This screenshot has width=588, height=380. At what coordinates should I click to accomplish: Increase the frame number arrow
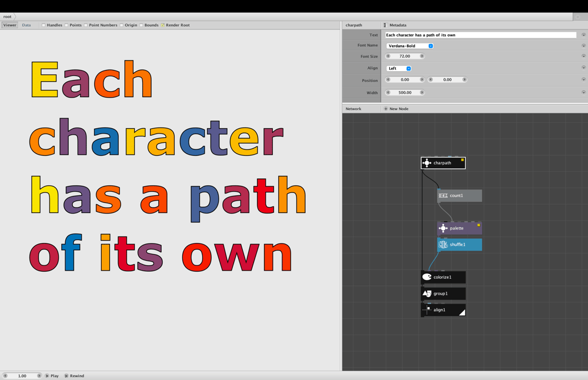click(39, 376)
